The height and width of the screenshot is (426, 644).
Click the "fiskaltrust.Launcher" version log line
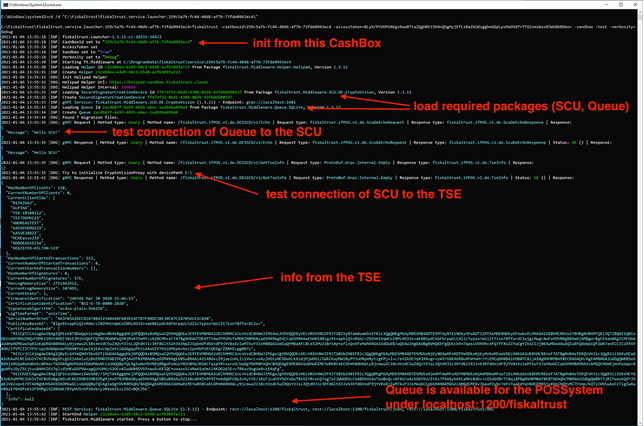[x=81, y=37]
